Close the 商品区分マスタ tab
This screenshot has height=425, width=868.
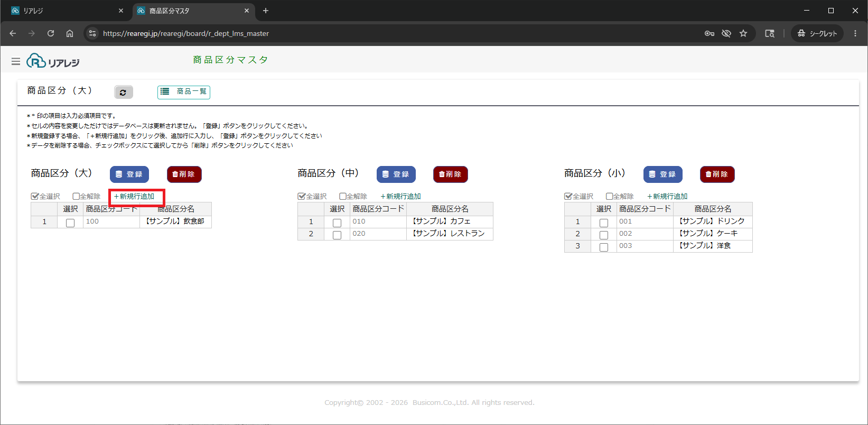(247, 11)
